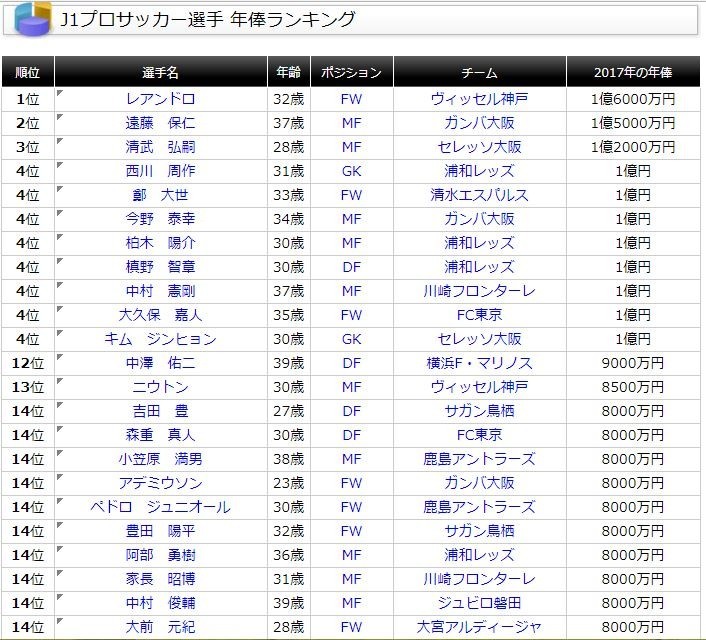Viewport: 706px width, 640px height.
Task: Open player link 鄭 大世
Action: pyautogui.click(x=161, y=195)
